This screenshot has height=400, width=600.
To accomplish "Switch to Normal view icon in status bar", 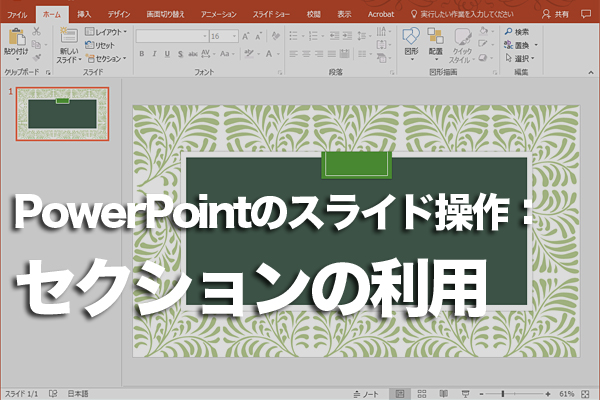I will coord(400,394).
